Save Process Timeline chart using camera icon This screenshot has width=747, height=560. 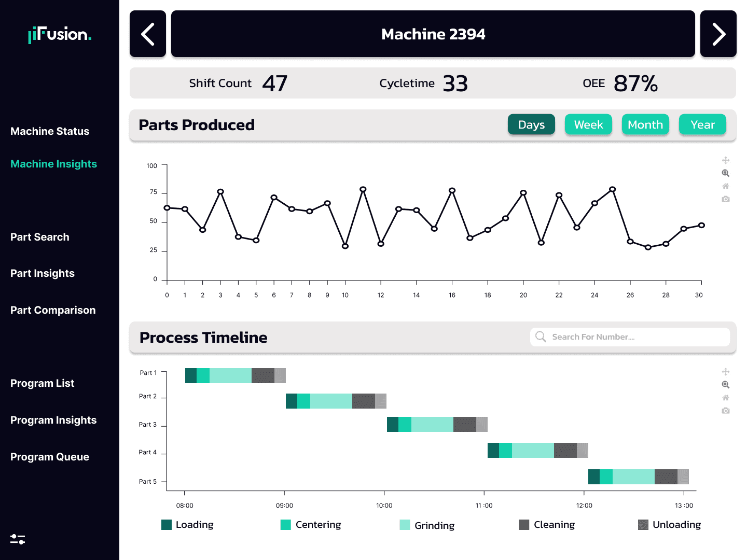pyautogui.click(x=726, y=411)
